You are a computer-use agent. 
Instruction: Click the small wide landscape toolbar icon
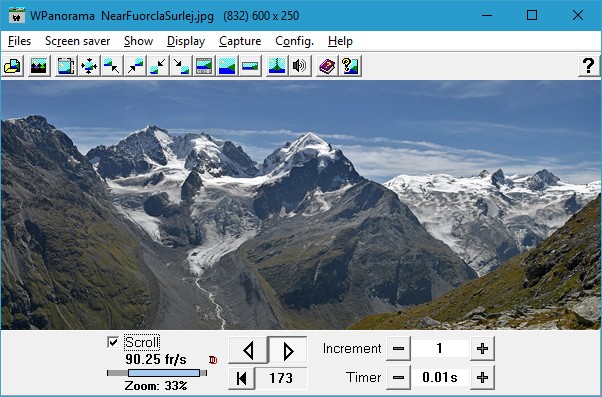pyautogui.click(x=250, y=66)
